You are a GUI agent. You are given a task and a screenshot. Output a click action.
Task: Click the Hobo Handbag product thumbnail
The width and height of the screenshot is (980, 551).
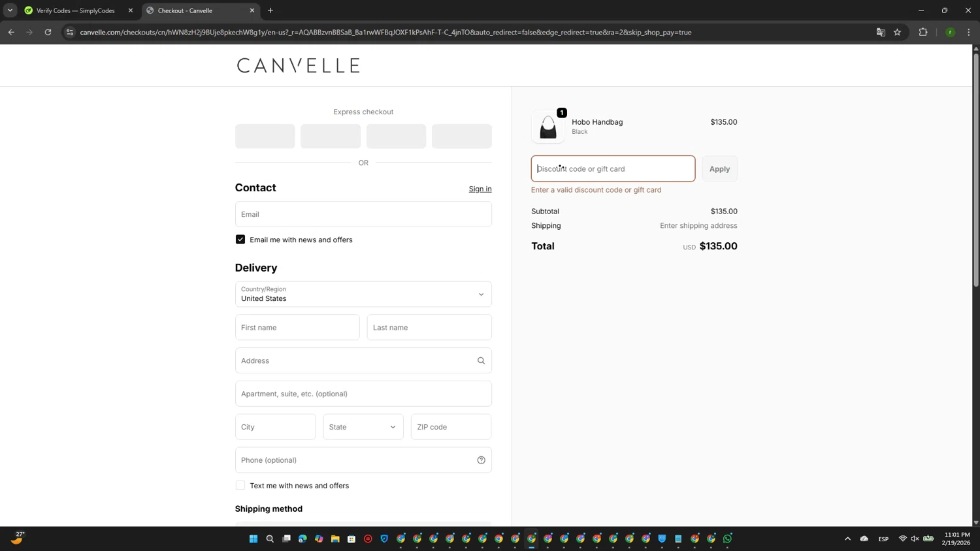(548, 127)
